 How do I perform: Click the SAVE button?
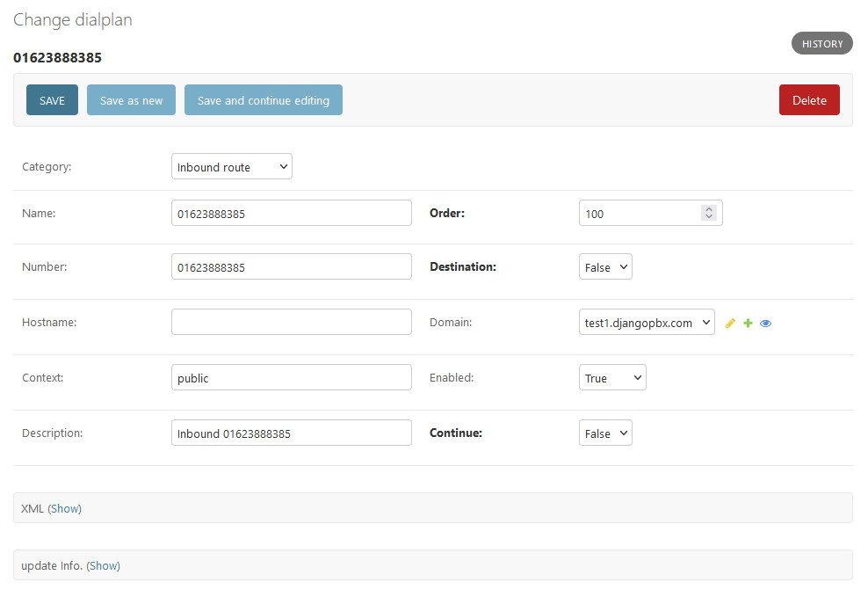click(x=52, y=100)
